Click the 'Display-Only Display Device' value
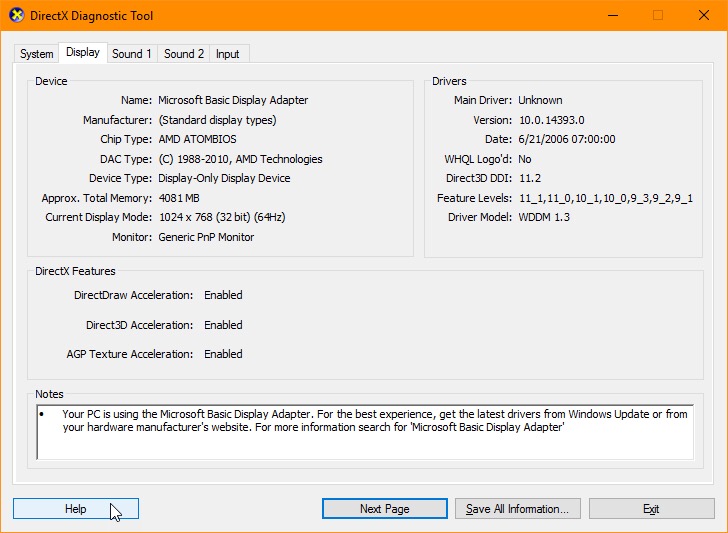This screenshot has width=728, height=533. click(x=224, y=178)
